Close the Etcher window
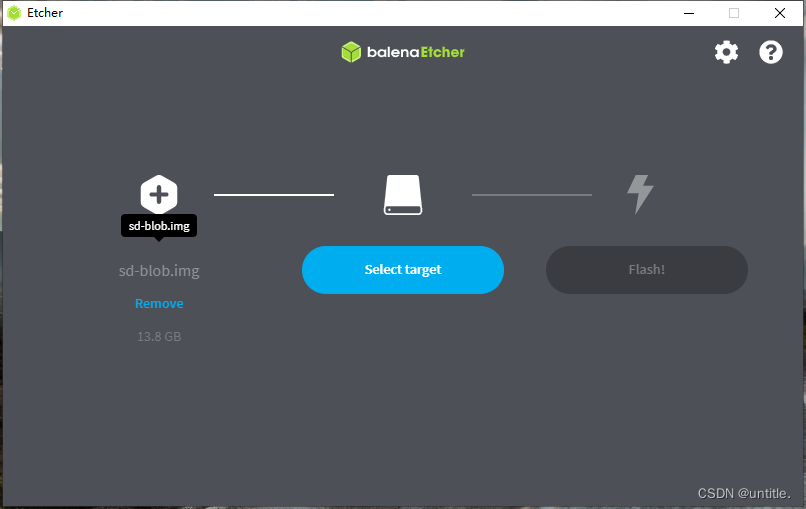 tap(780, 13)
